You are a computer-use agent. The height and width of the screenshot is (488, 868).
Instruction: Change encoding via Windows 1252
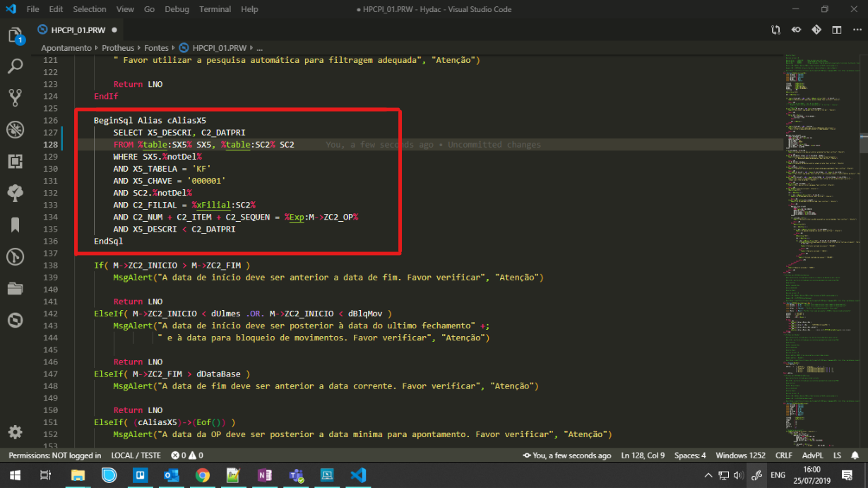click(x=741, y=456)
